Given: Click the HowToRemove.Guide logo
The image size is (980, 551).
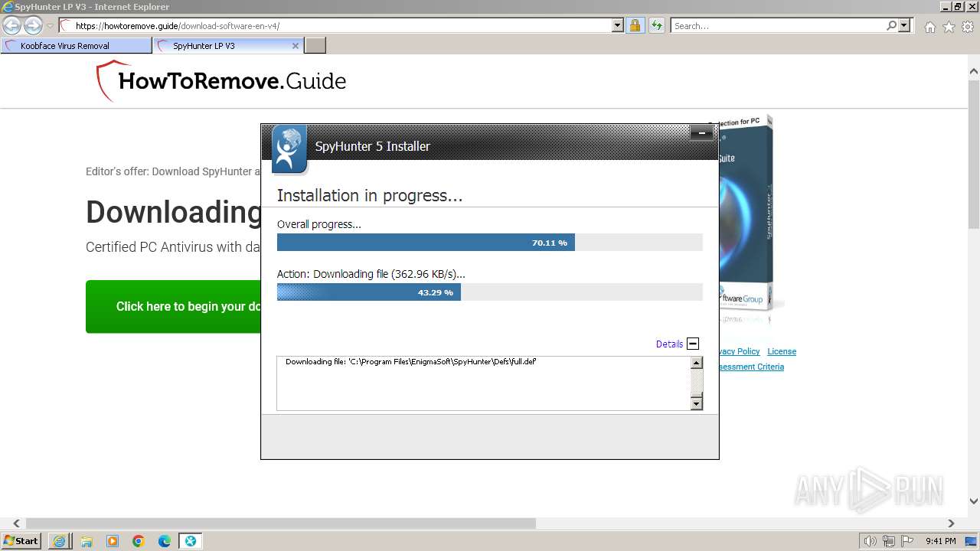Looking at the screenshot, I should tap(220, 81).
